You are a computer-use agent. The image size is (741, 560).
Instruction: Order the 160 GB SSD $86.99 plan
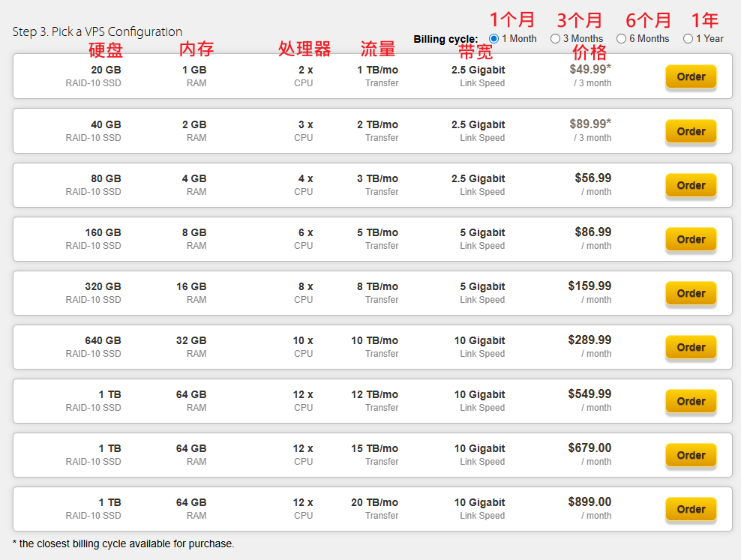pyautogui.click(x=690, y=239)
